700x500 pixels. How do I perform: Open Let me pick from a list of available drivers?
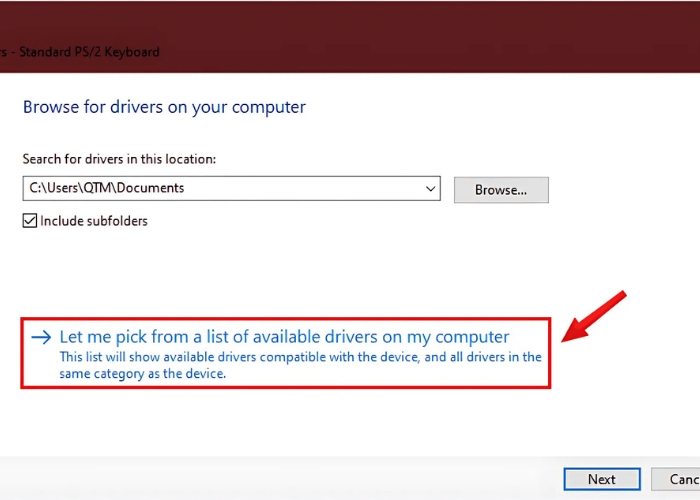tap(284, 337)
